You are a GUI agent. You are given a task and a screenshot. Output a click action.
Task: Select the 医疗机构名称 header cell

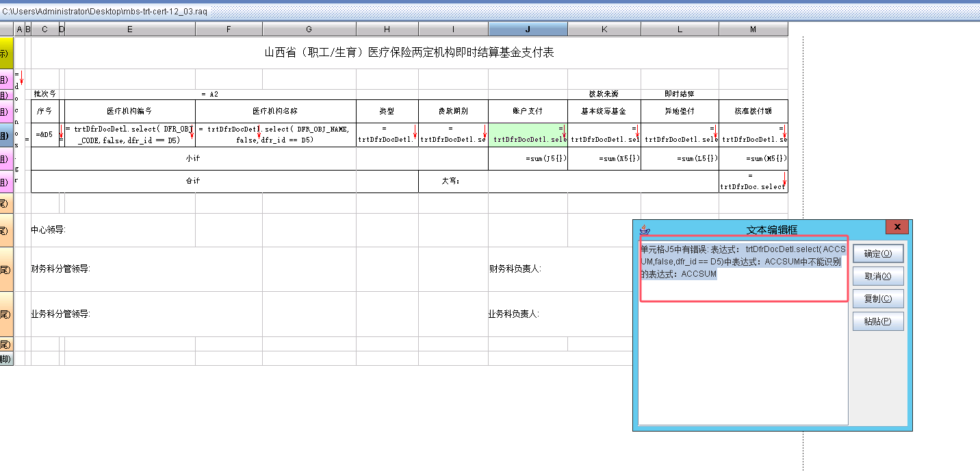[x=276, y=111]
